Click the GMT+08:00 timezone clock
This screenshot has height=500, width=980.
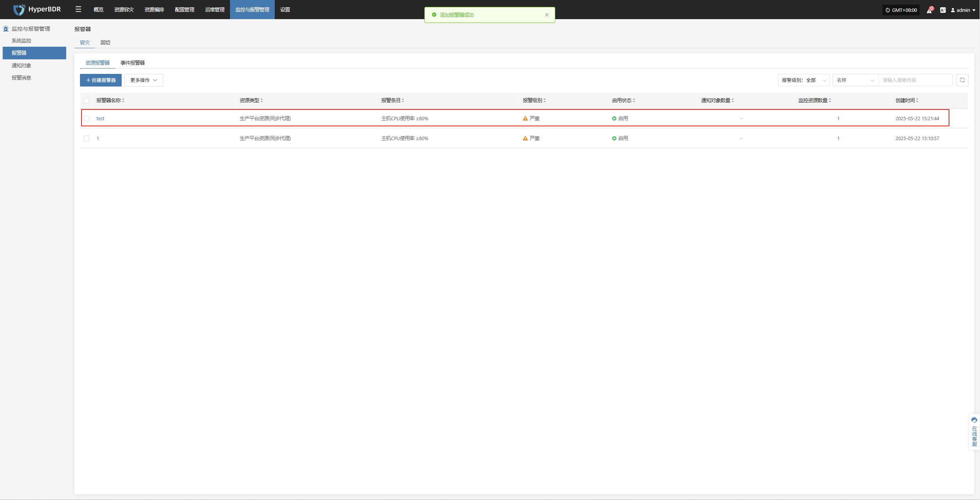(901, 10)
